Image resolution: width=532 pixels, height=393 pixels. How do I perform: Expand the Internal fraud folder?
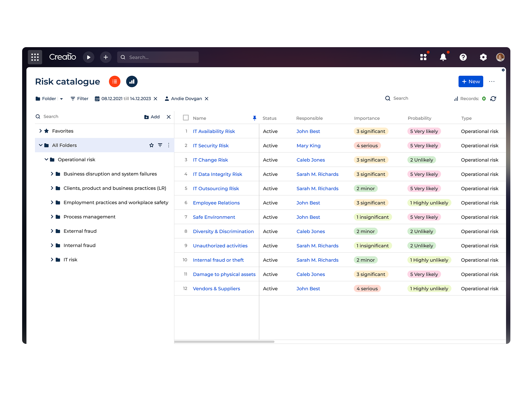52,245
